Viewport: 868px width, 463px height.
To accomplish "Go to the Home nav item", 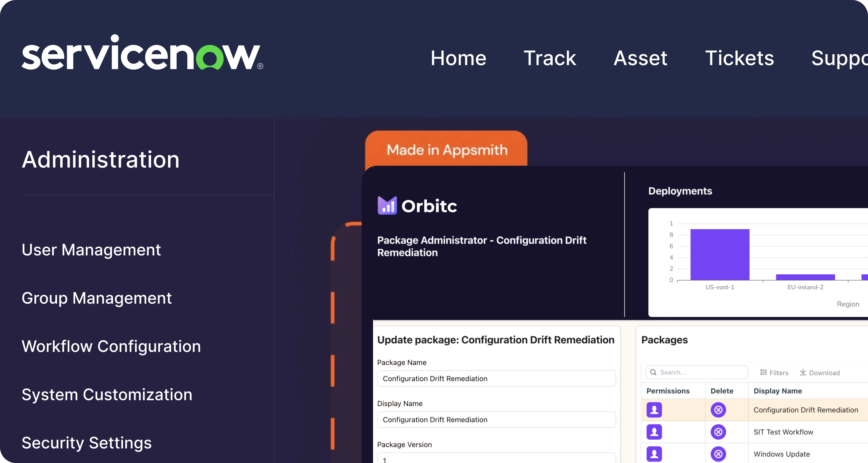I will tap(458, 58).
